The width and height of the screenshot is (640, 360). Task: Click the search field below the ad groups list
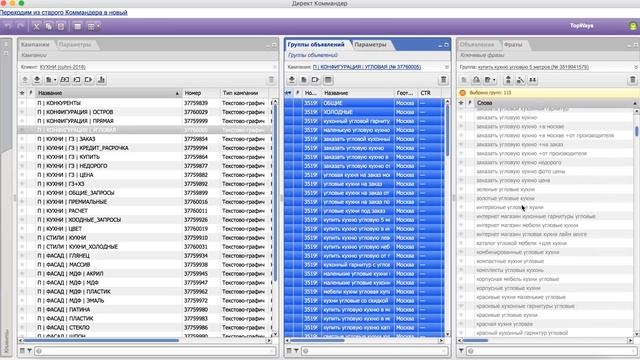[375, 351]
